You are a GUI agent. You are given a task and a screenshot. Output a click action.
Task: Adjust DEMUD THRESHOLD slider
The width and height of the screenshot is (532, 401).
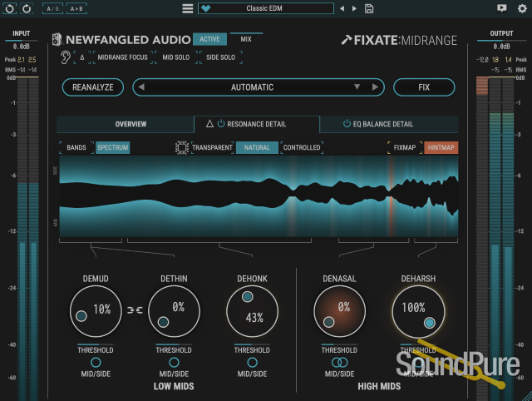click(96, 344)
